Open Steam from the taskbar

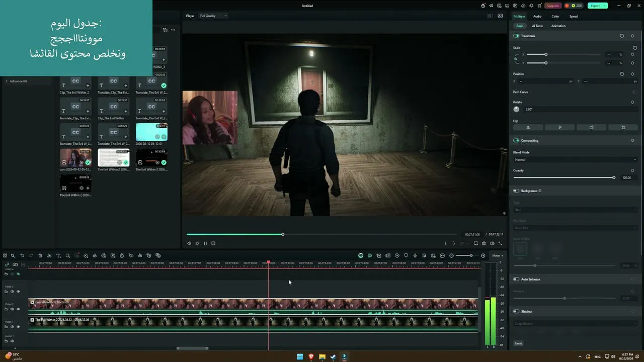[x=333, y=357]
